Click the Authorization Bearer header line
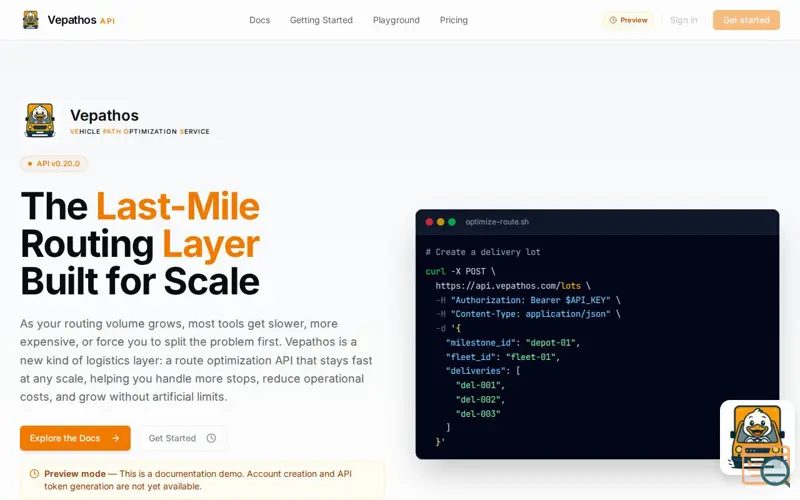This screenshot has height=500, width=800. pyautogui.click(x=528, y=300)
